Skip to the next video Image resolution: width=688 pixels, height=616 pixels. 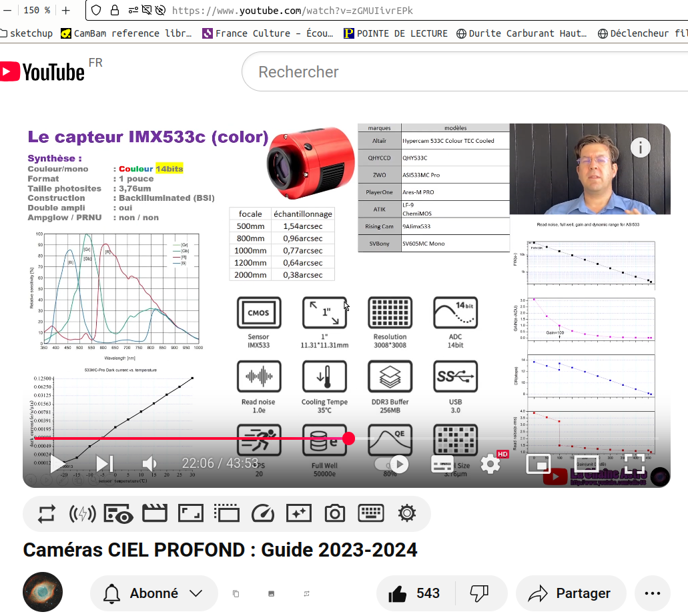pos(105,464)
